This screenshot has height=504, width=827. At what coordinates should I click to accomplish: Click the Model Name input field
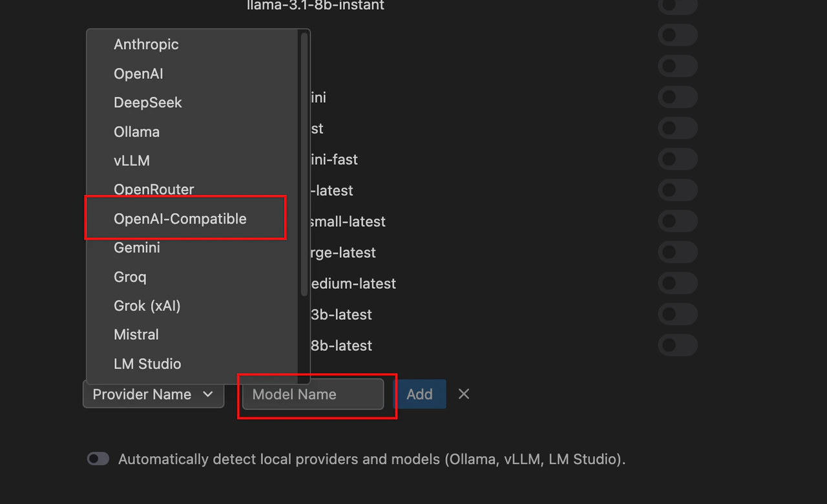[313, 394]
